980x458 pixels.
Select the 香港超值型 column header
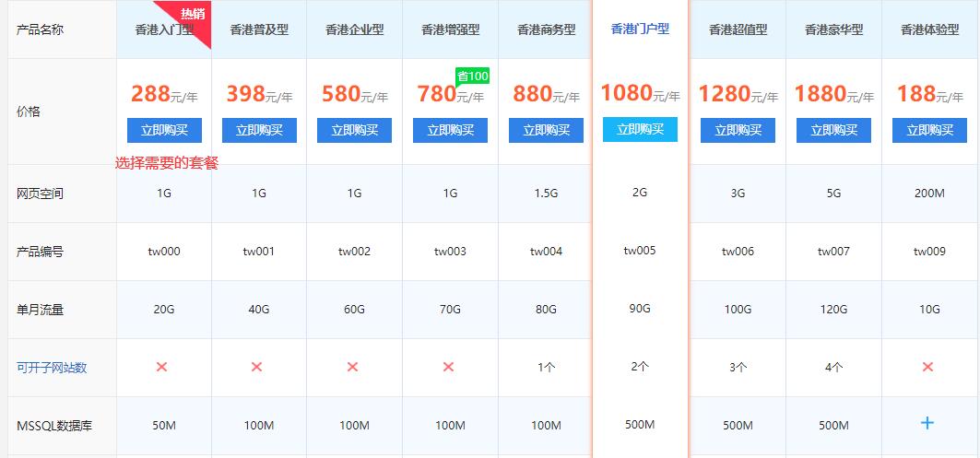coord(738,29)
